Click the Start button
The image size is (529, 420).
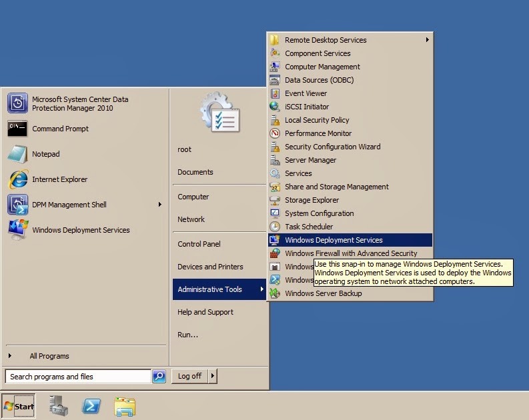[x=19, y=406]
